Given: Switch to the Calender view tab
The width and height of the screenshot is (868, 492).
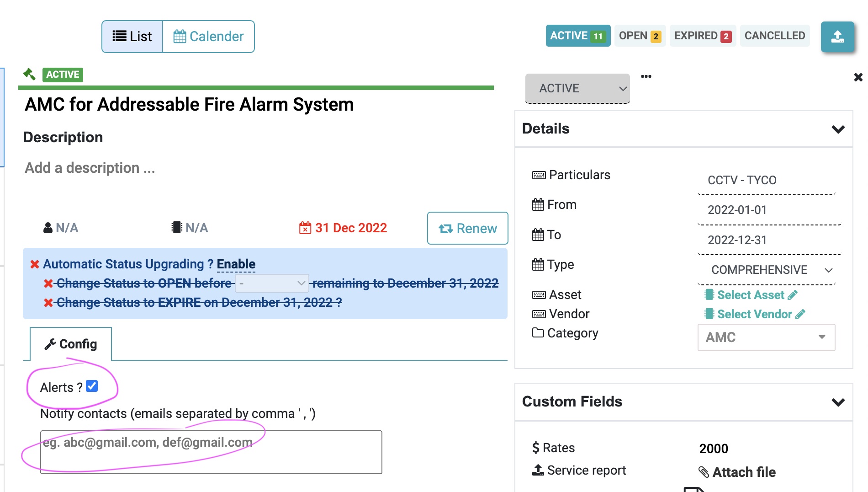Looking at the screenshot, I should 209,37.
